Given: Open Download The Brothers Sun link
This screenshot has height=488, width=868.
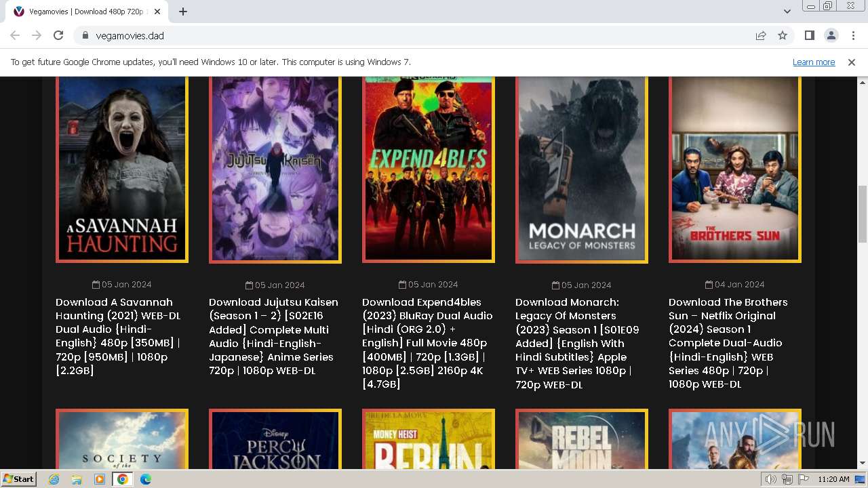Looking at the screenshot, I should pyautogui.click(x=728, y=343).
